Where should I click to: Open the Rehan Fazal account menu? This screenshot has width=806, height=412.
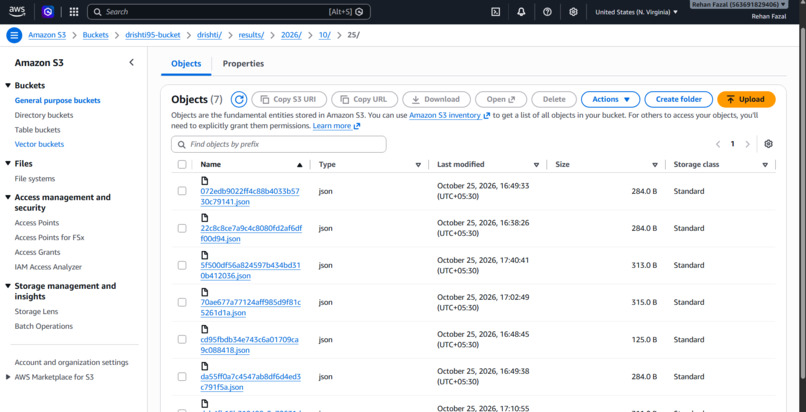pyautogui.click(x=739, y=4)
